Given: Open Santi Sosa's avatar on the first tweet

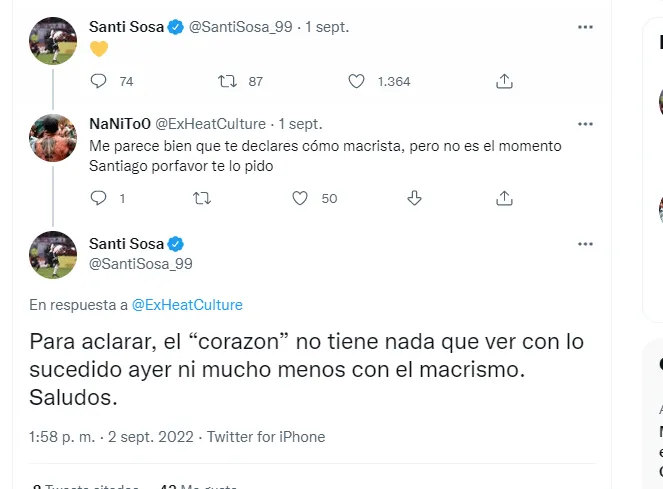Looking at the screenshot, I should [x=53, y=41].
